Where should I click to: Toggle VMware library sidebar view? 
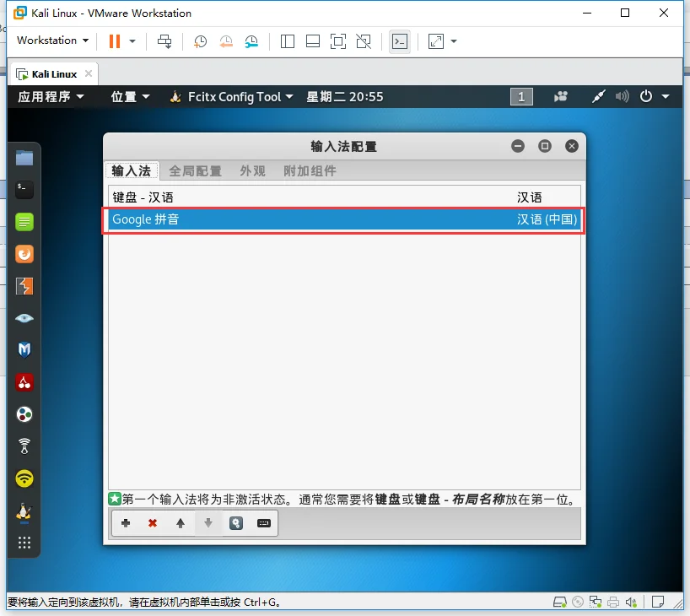tap(288, 41)
